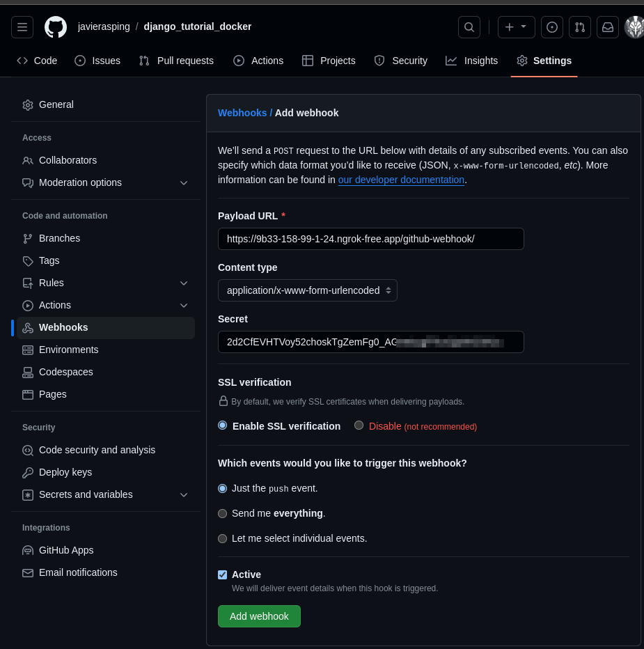The width and height of the screenshot is (644, 649).
Task: Select Send me everything option
Action: (223, 514)
